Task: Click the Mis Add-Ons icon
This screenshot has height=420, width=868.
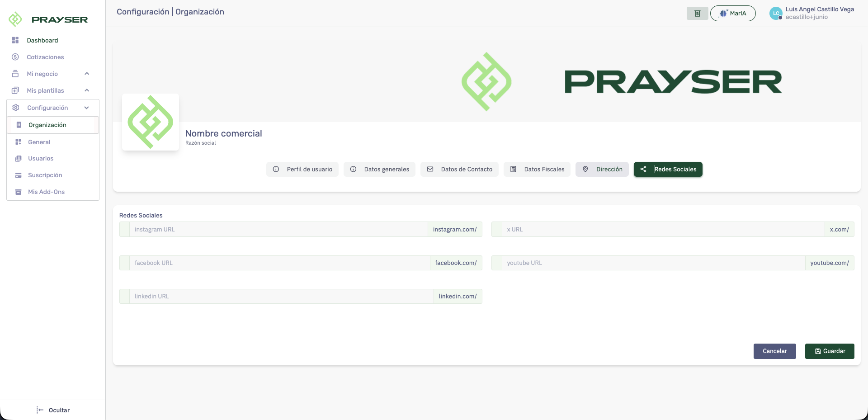Action: (19, 192)
